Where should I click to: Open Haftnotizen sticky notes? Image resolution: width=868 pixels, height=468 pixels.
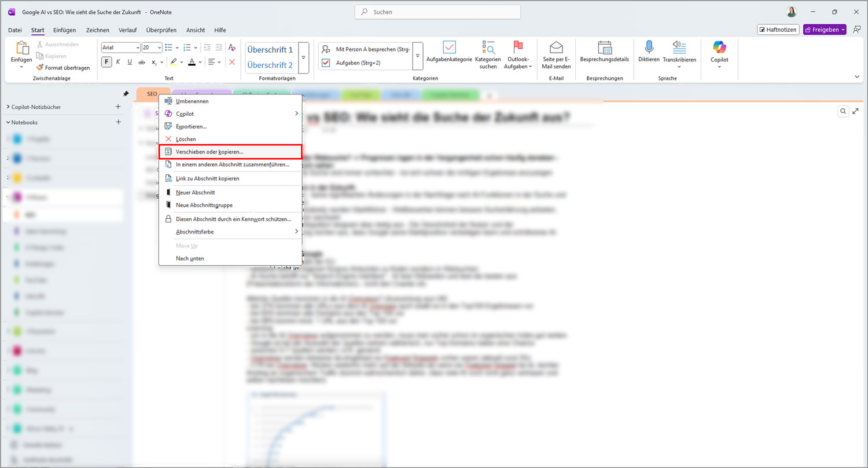click(x=778, y=29)
